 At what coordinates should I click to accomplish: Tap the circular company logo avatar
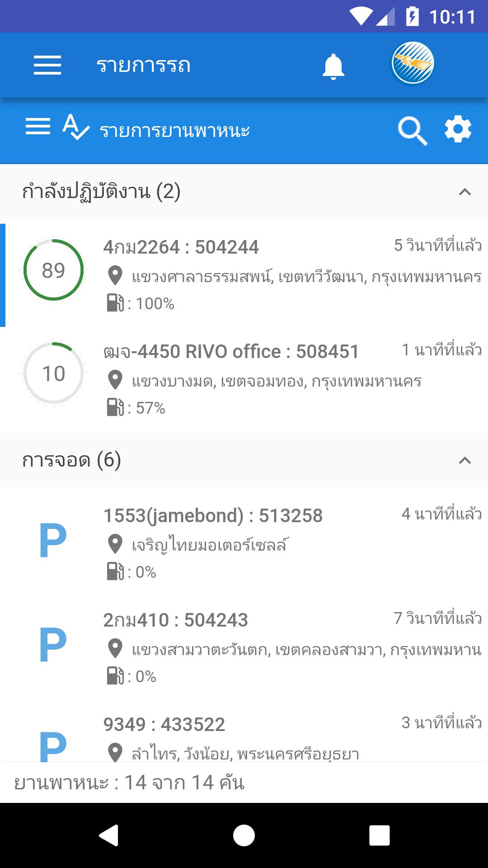(413, 64)
